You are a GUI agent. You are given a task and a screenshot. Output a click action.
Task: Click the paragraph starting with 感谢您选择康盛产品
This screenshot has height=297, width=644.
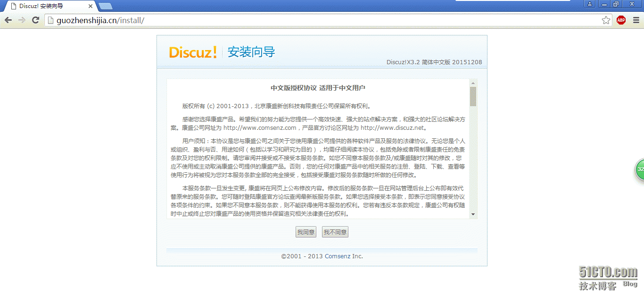318,123
